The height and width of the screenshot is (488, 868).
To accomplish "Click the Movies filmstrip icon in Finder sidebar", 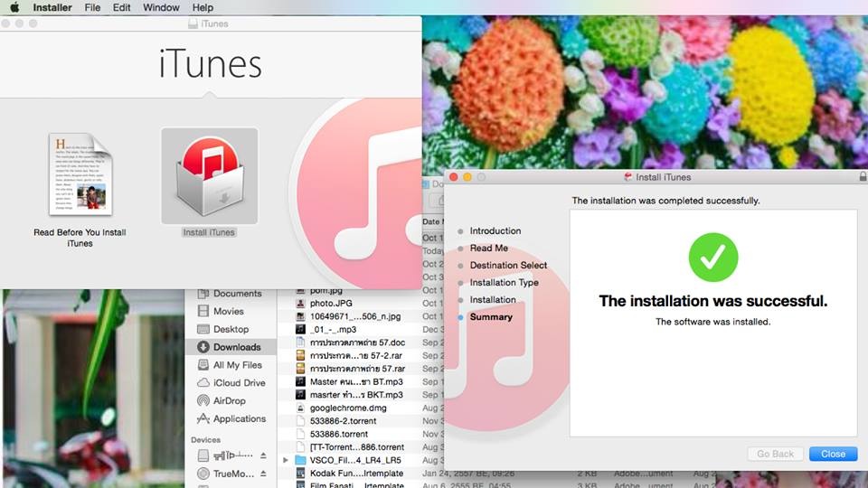I will pos(203,311).
